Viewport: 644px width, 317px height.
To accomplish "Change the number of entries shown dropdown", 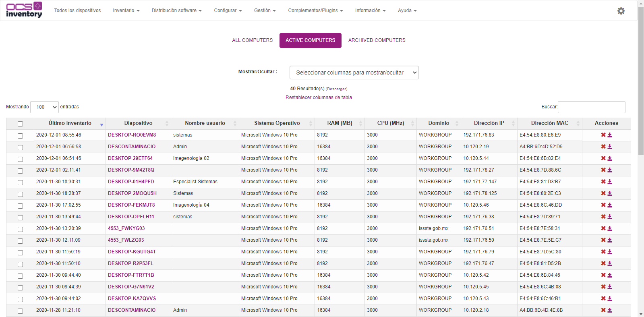I will click(44, 107).
